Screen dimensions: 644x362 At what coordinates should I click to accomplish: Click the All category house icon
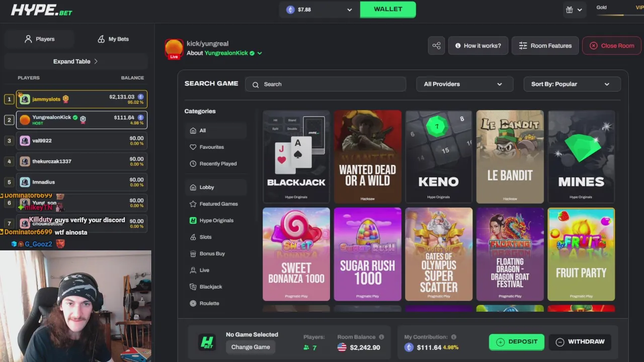193,131
